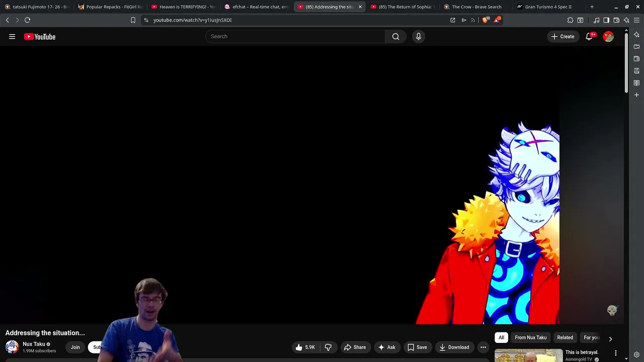This screenshot has width=644, height=362.
Task: Focus the YouTube search field
Action: point(295,36)
